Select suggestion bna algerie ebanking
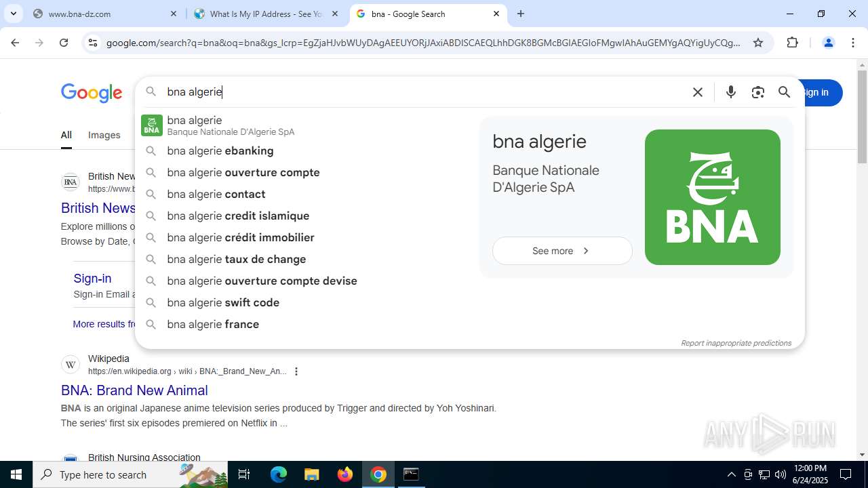 click(x=307, y=150)
